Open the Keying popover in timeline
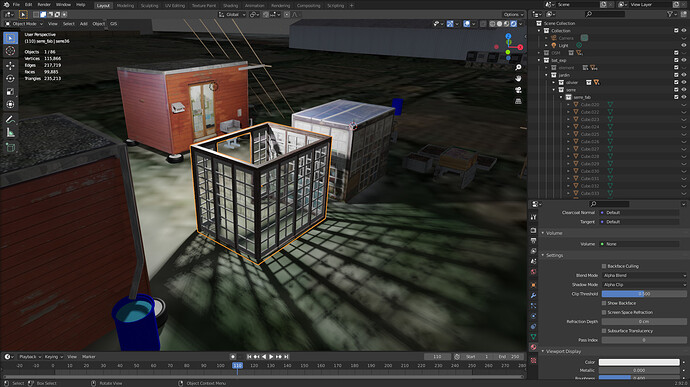 tap(54, 357)
